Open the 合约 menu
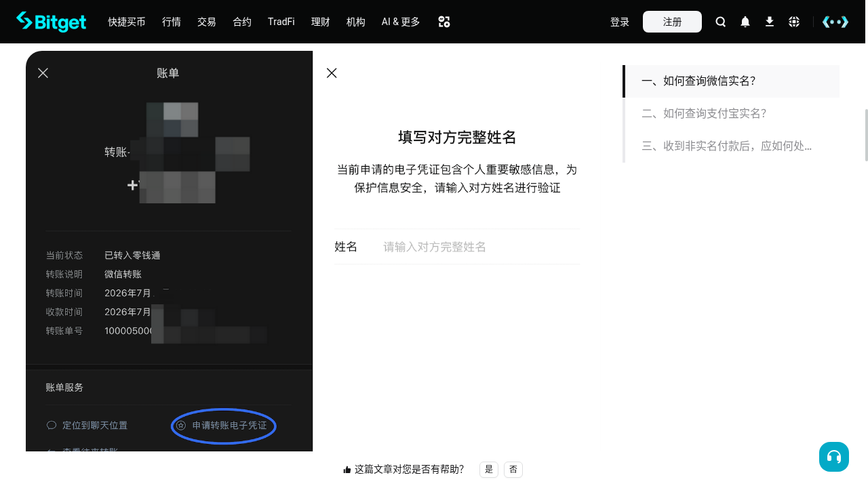868x488 pixels. point(242,22)
